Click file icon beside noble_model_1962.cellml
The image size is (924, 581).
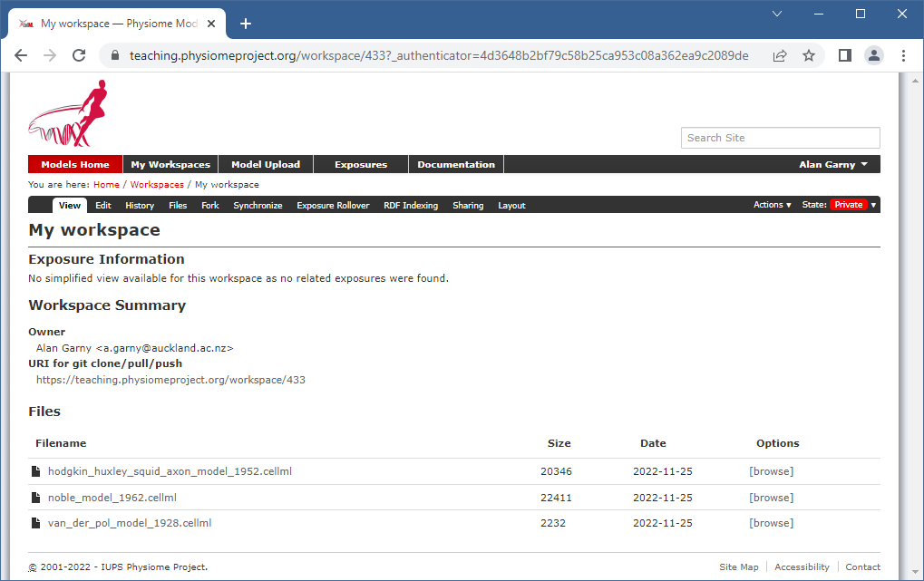tap(36, 498)
